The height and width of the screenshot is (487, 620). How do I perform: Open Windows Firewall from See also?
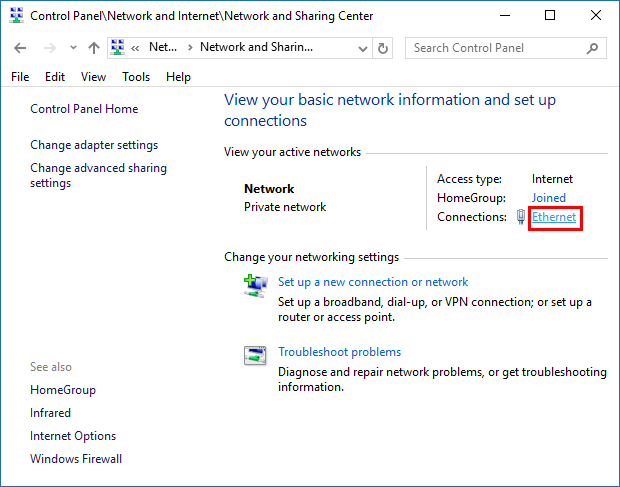(76, 459)
